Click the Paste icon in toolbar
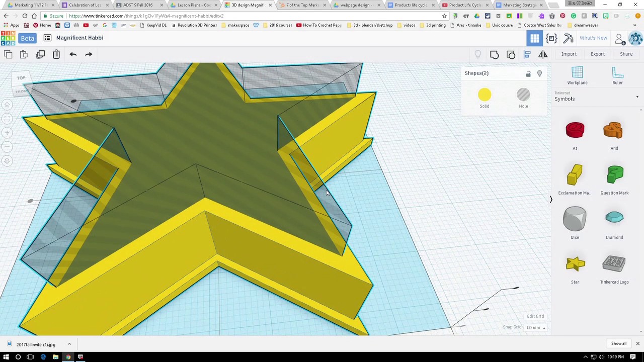The height and width of the screenshot is (362, 644). (x=24, y=54)
